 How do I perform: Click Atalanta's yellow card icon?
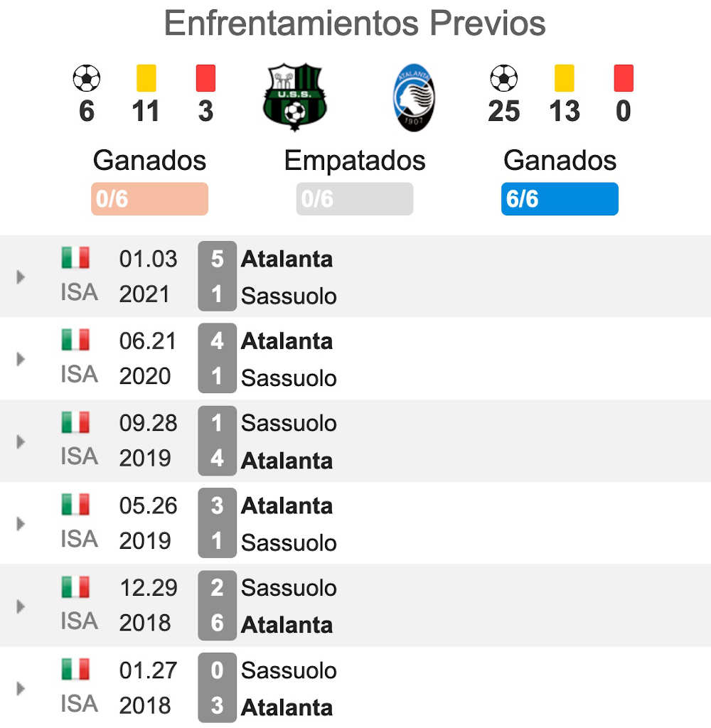tap(565, 78)
